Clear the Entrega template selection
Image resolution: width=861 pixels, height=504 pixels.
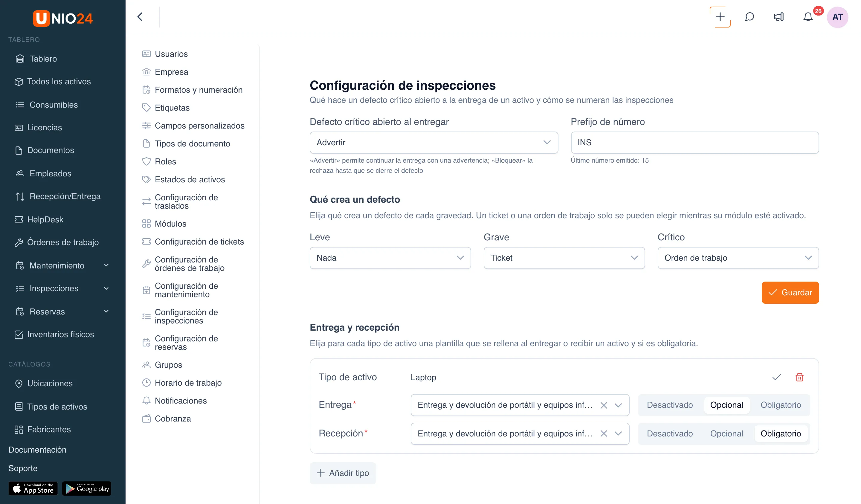(x=604, y=405)
